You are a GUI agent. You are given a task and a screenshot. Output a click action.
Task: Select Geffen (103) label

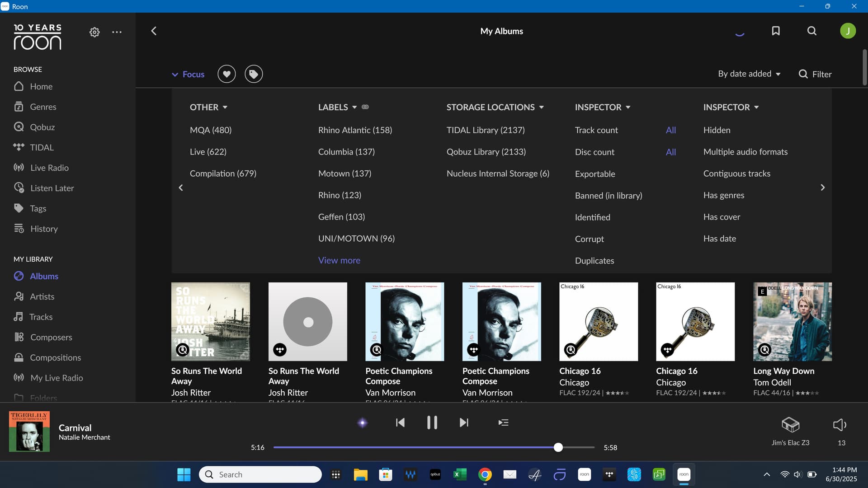(341, 217)
